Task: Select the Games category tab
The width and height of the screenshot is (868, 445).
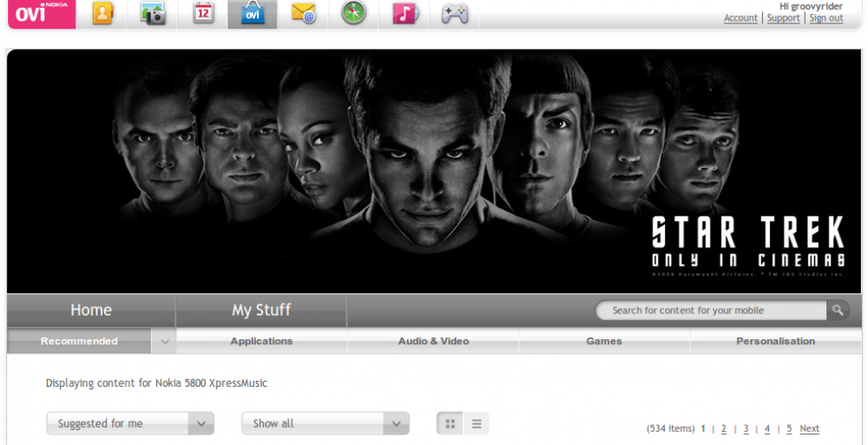Action: tap(604, 341)
